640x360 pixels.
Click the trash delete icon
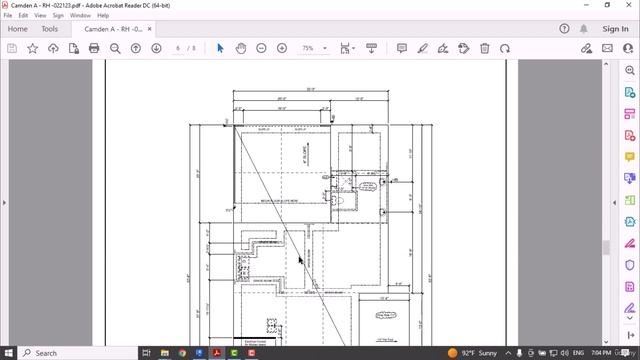click(484, 49)
